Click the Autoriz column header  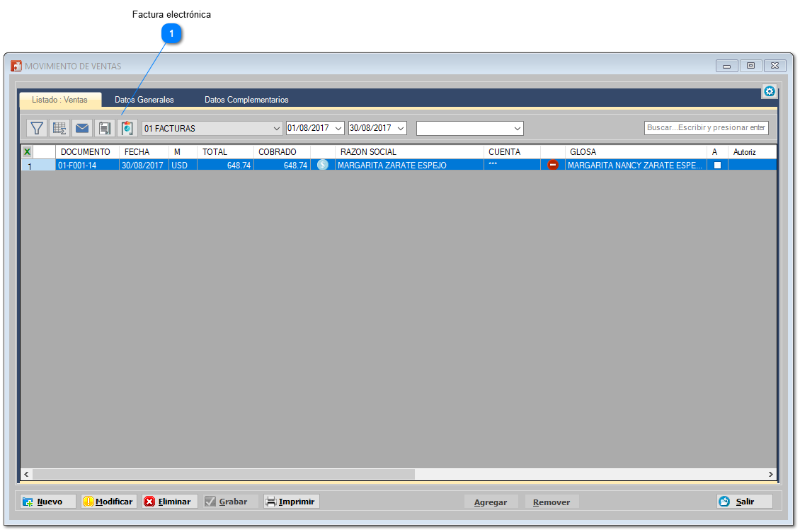pos(752,151)
